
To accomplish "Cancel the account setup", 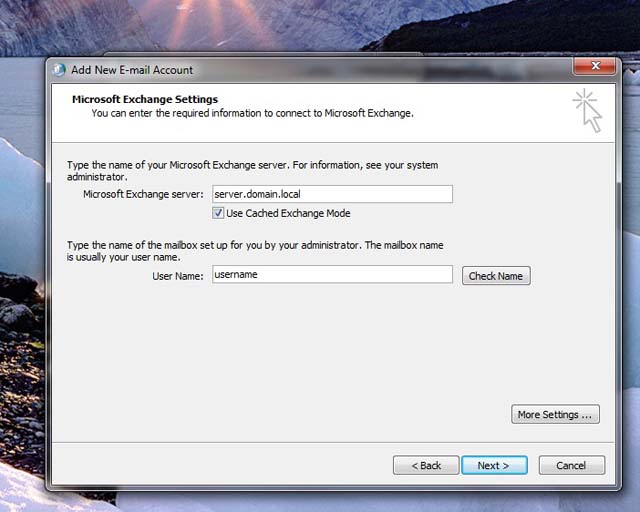I will (571, 465).
